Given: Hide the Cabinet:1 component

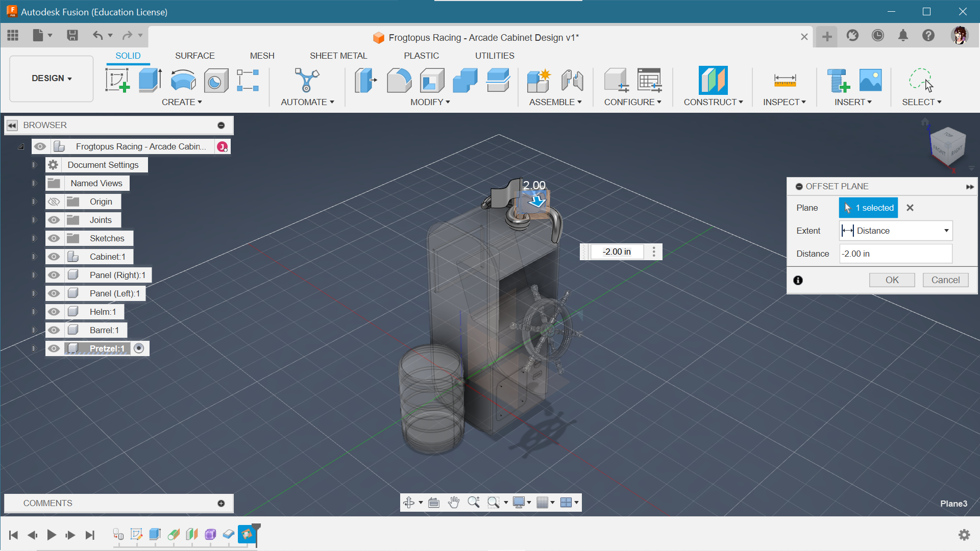Looking at the screenshot, I should pos(54,257).
